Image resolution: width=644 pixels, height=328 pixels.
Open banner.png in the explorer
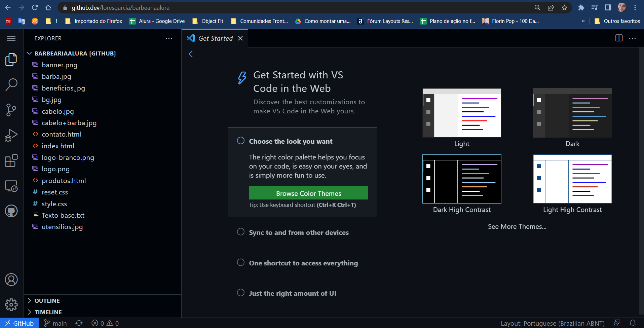[103, 65]
